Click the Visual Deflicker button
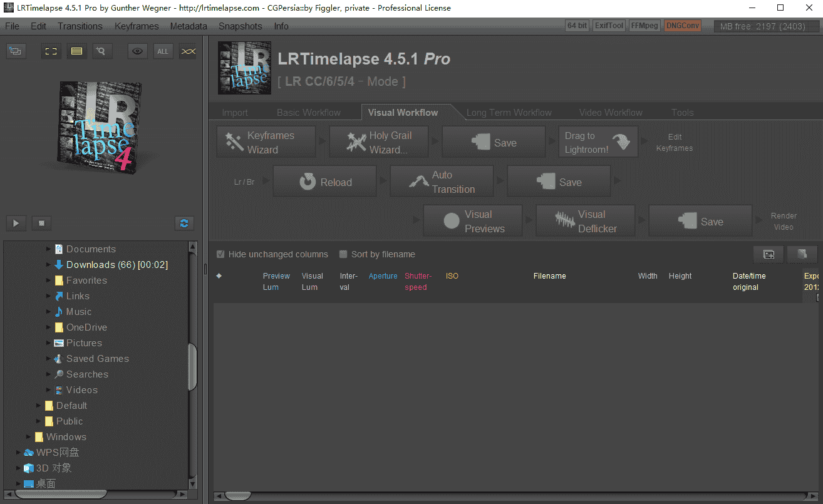The height and width of the screenshot is (504, 823). [x=585, y=221]
